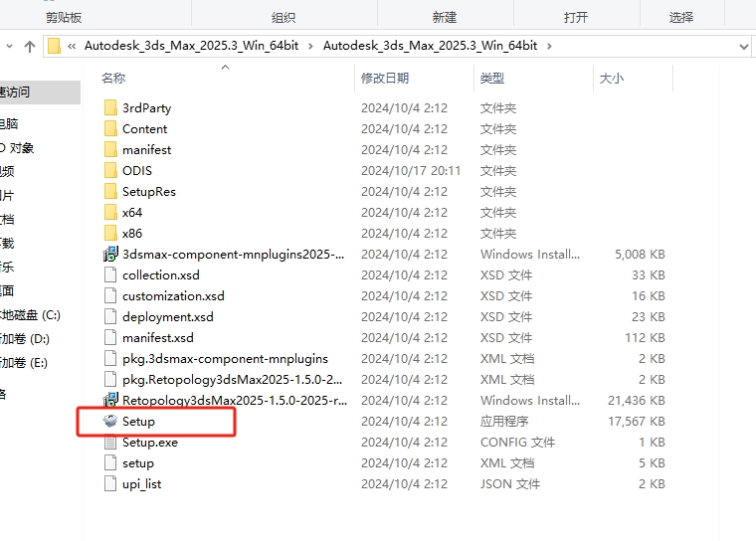This screenshot has width=756, height=541.
Task: Click the 组织 ribbon group label
Action: [x=283, y=18]
